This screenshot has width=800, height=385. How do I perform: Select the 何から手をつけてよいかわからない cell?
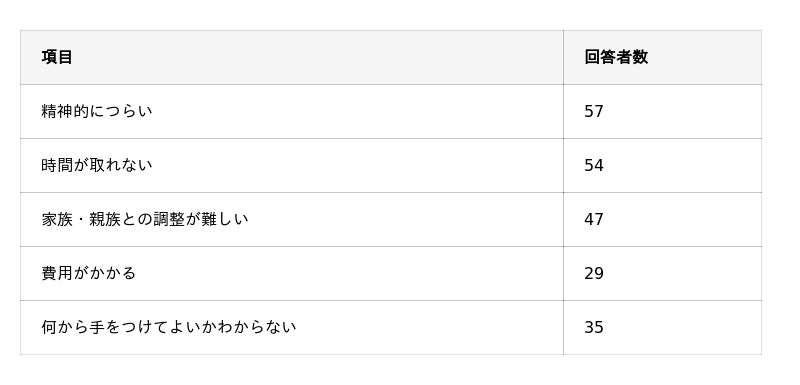[292, 327]
